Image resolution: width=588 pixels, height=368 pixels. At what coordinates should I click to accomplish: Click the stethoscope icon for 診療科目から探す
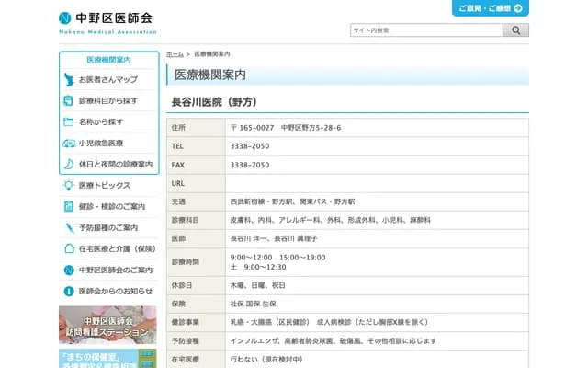click(69, 100)
